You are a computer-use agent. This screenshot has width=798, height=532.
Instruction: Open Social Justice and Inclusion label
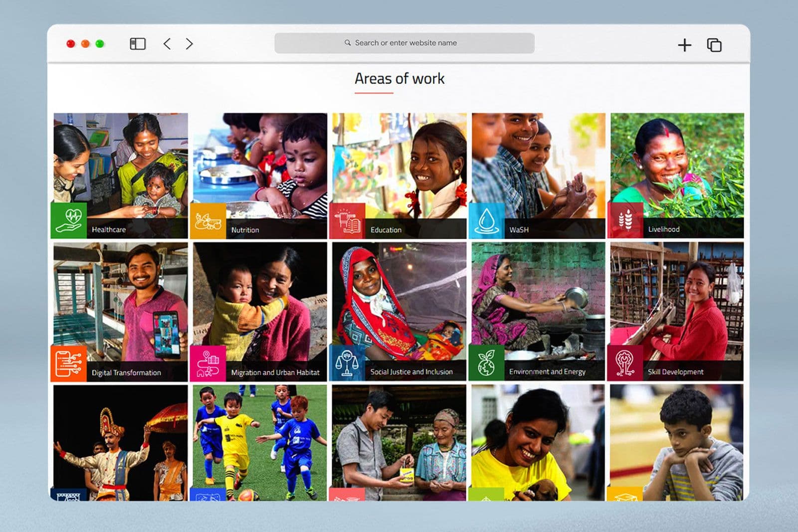coord(411,372)
